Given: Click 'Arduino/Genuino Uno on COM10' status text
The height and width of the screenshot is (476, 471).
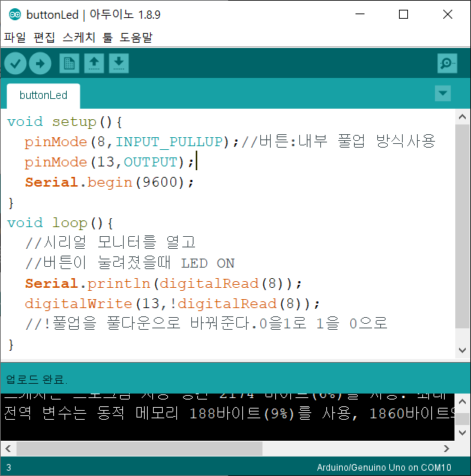Looking at the screenshot, I should coord(384,467).
